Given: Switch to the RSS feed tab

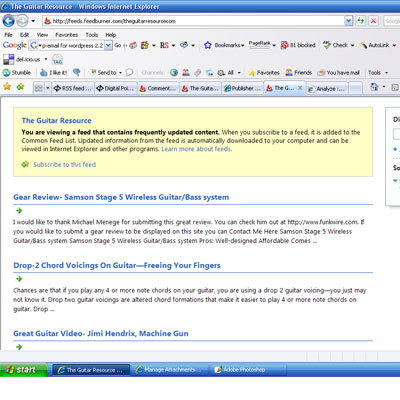Looking at the screenshot, I should [x=73, y=88].
